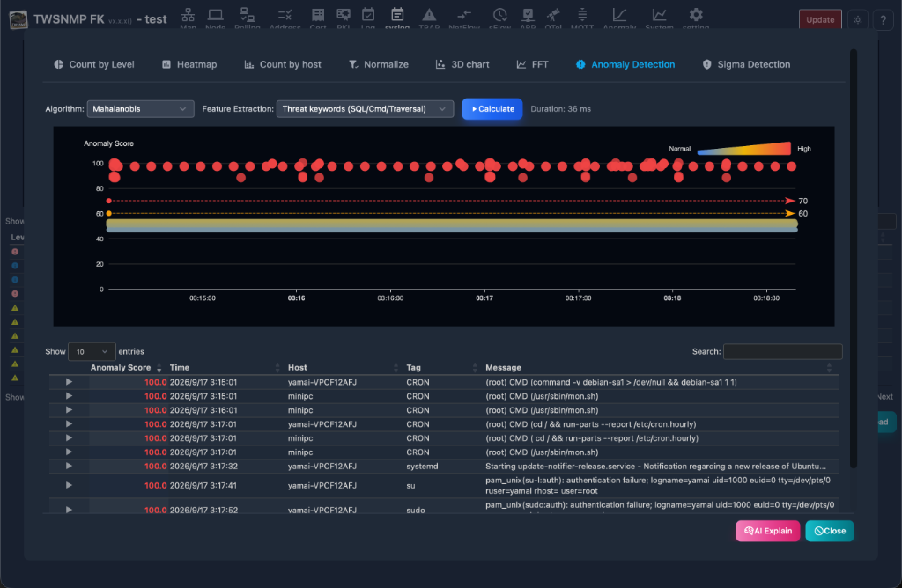Focus the Search input field

click(x=782, y=351)
